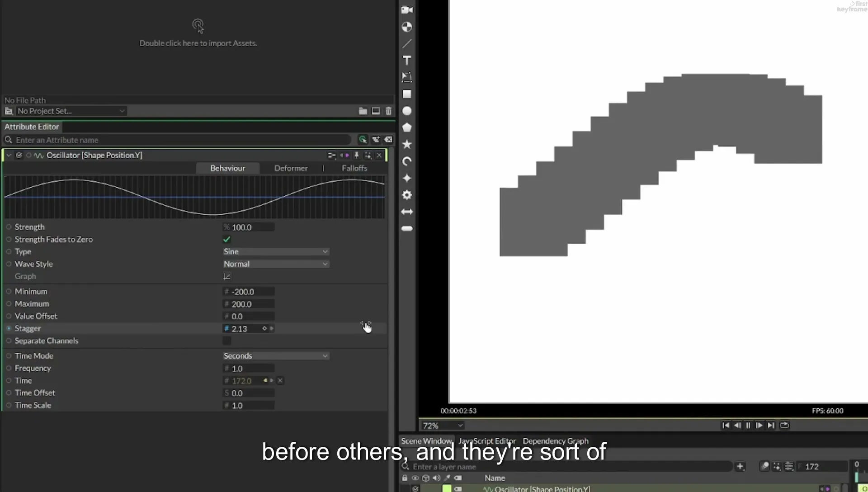
Task: Toggle the Oscillator behaviour enable icon
Action: point(19,155)
